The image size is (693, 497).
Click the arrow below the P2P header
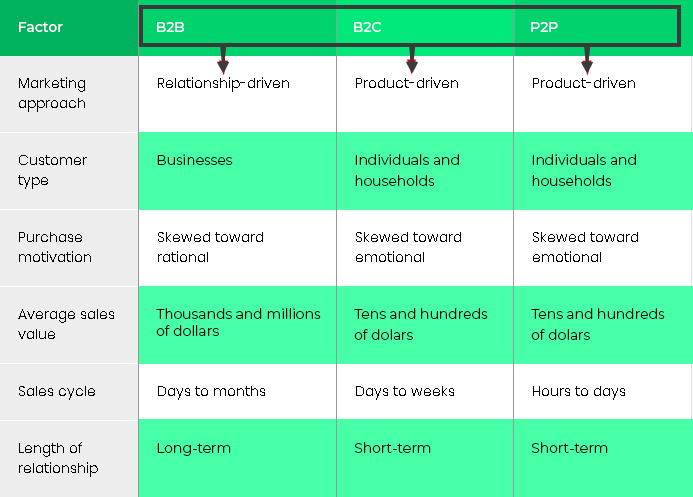[x=587, y=60]
